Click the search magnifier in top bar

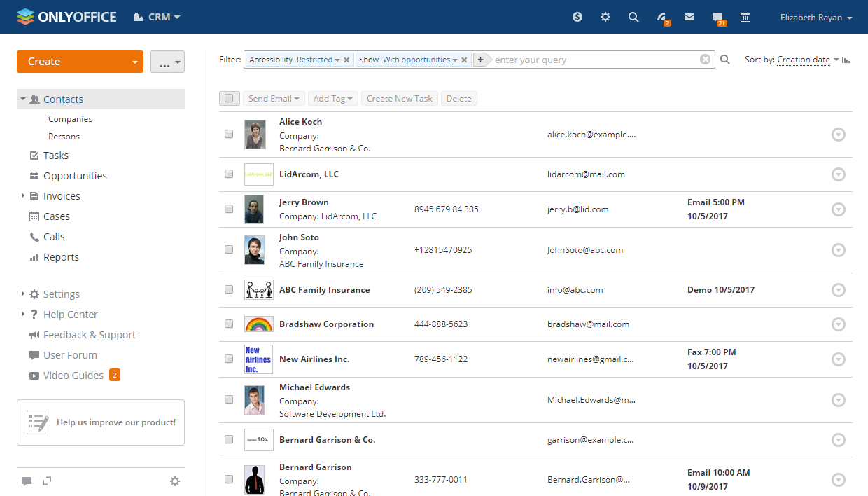pos(633,17)
